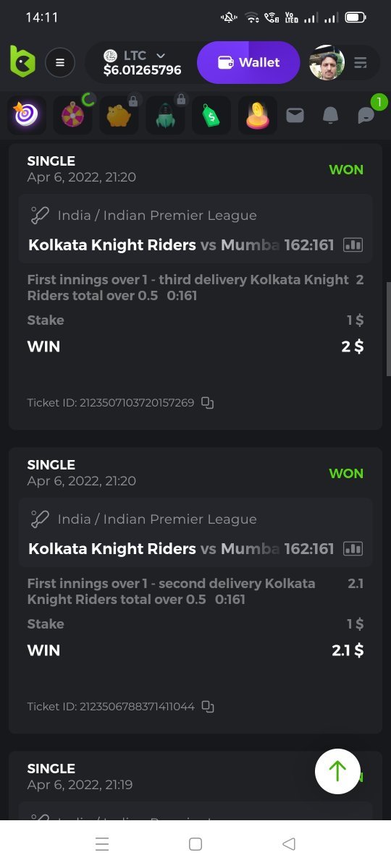Open the gold coin rewards icon
Viewport: 391px width, 868px height.
click(x=257, y=116)
